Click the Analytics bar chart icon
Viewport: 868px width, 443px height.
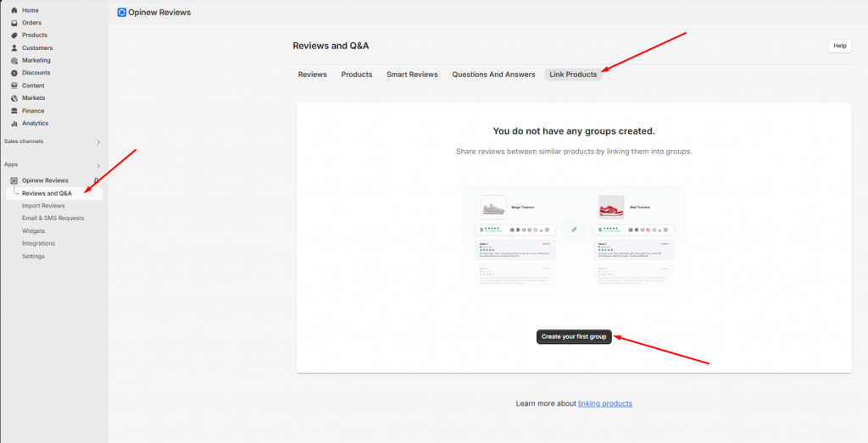(14, 124)
